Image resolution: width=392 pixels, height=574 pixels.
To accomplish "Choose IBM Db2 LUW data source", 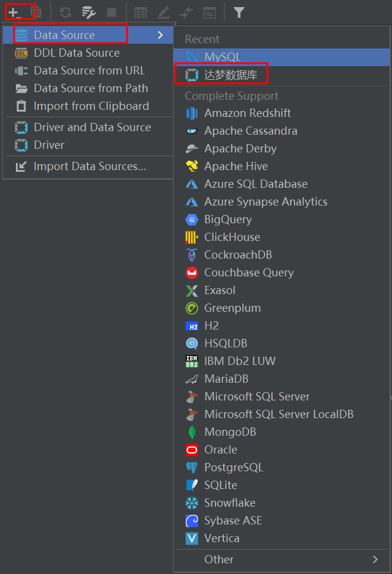I will pos(282,361).
